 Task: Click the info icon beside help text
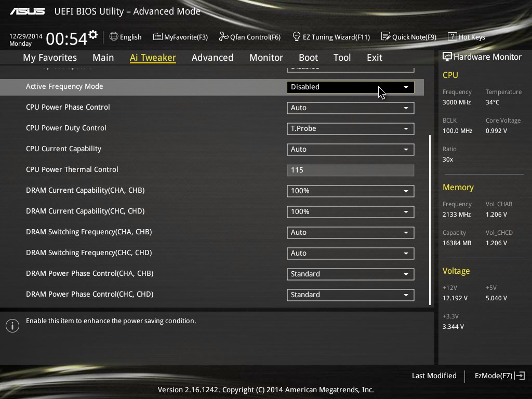[x=12, y=326]
